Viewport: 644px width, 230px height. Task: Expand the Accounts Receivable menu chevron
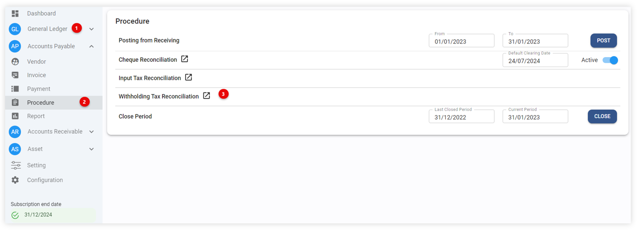92,132
